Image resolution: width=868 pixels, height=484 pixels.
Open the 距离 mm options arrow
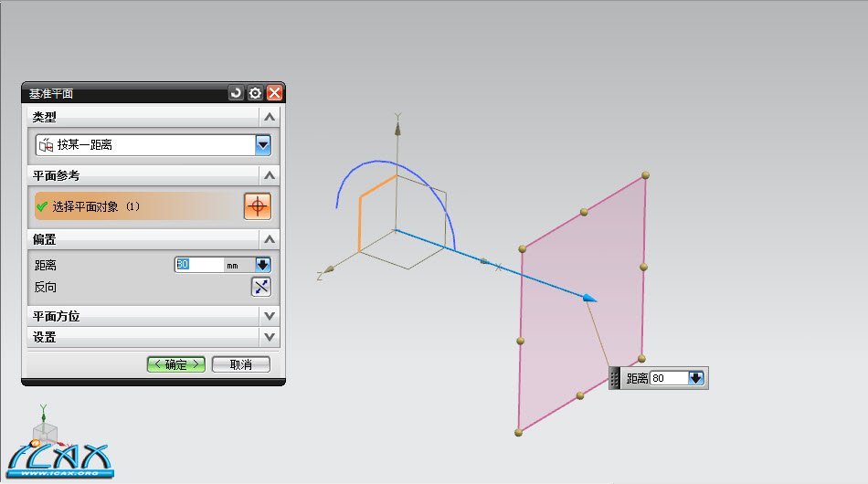click(263, 265)
